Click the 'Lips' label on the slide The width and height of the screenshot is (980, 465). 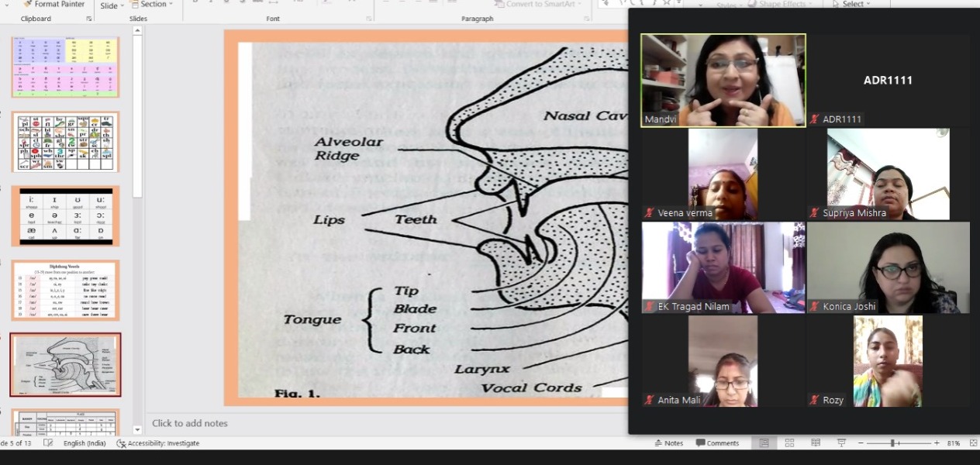329,220
